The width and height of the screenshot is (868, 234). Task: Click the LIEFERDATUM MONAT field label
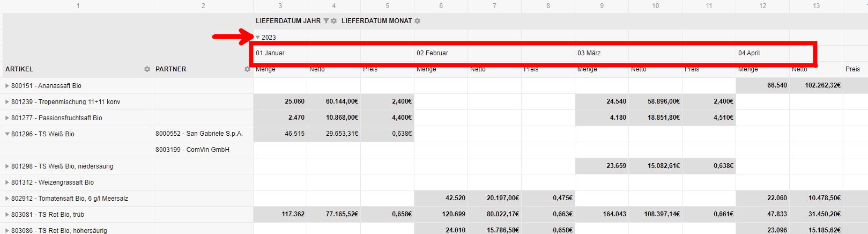[x=376, y=21]
